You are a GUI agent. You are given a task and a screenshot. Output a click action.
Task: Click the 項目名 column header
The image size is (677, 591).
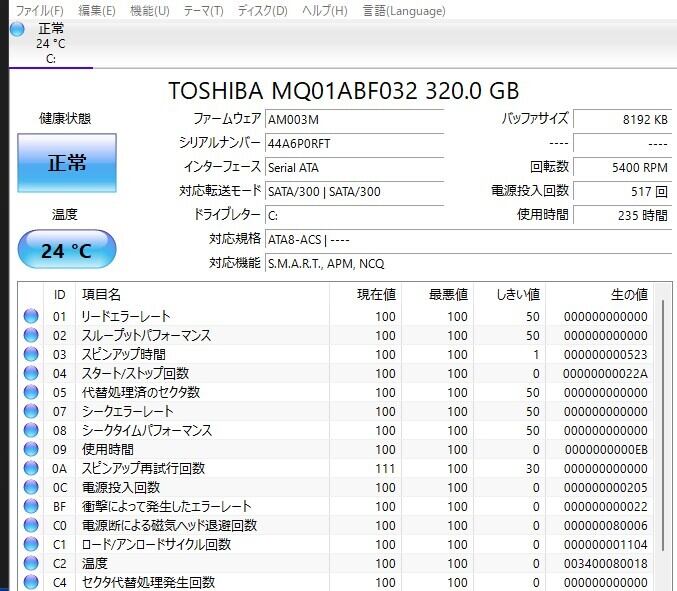202,294
